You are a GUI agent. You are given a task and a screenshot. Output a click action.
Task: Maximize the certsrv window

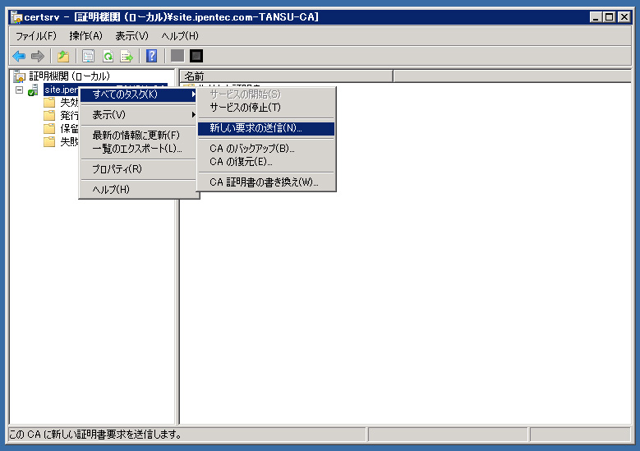[609, 17]
